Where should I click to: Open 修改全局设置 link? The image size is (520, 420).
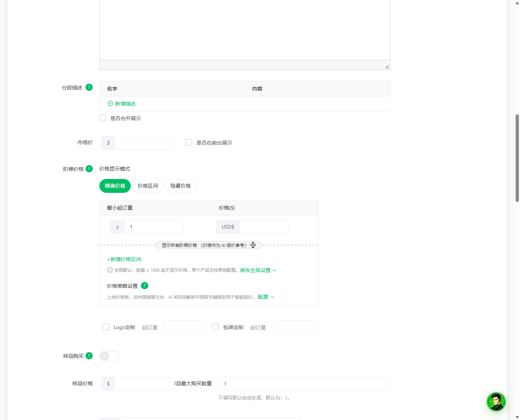(258, 270)
